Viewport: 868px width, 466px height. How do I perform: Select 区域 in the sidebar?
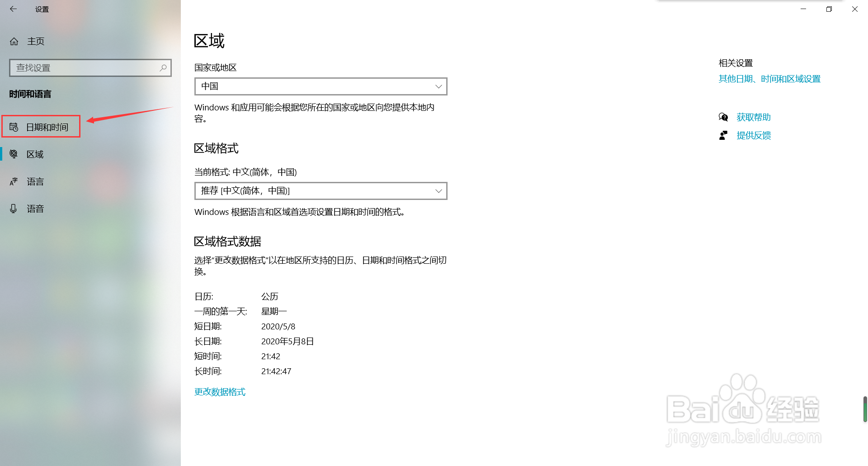(35, 154)
